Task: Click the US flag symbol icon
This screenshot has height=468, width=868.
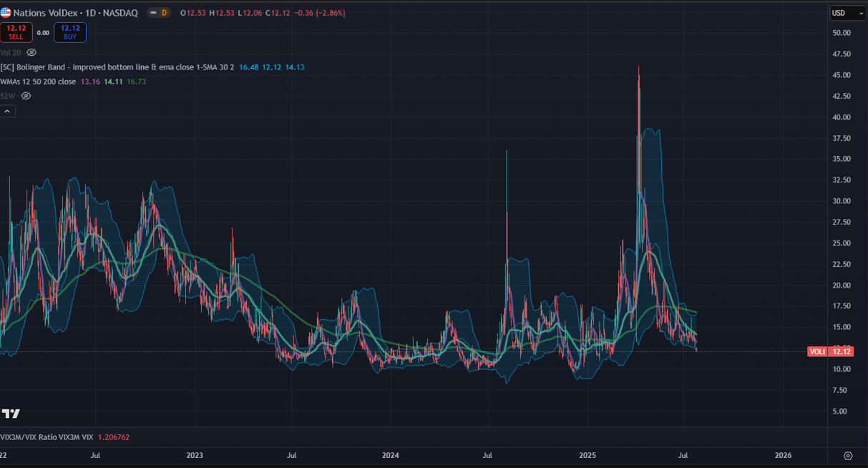Action: [6, 12]
